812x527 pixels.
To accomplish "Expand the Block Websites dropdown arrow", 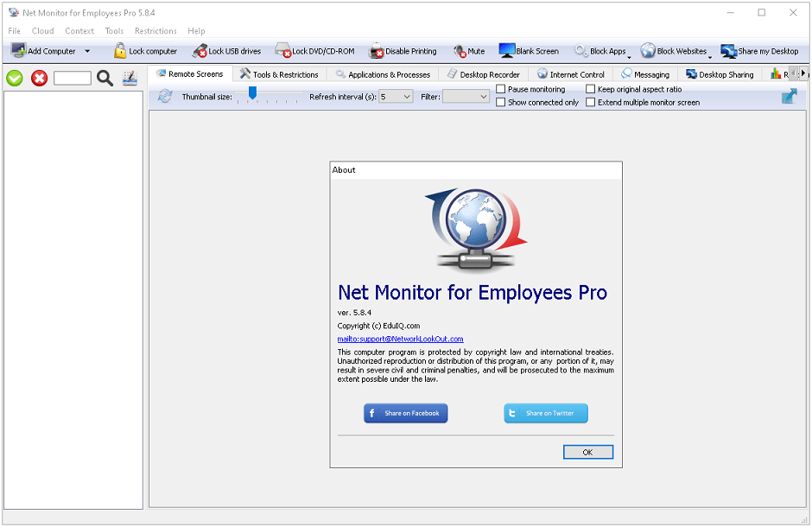I will coord(710,56).
